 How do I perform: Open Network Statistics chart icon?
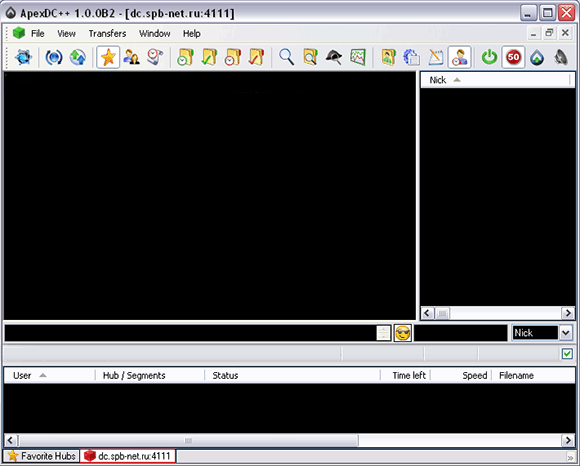pyautogui.click(x=358, y=57)
